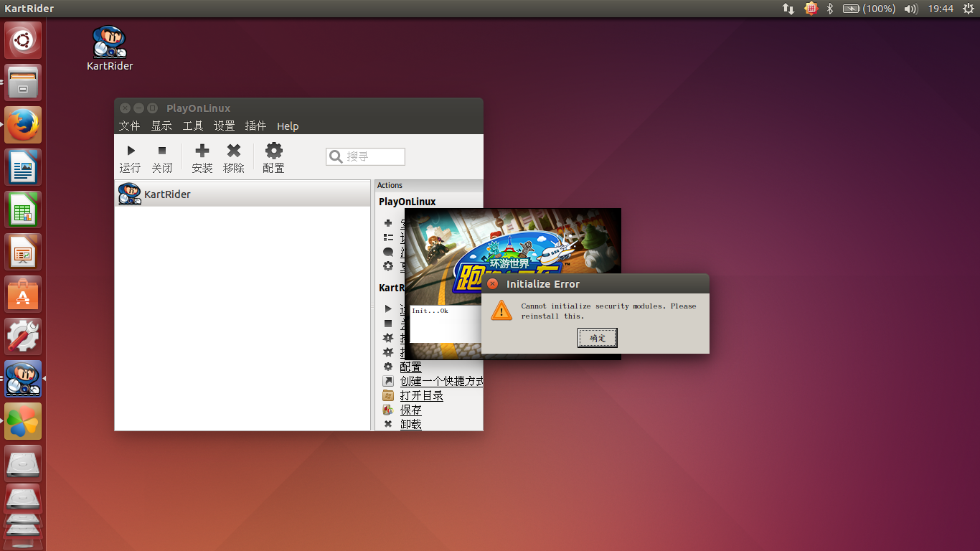Click the list icon under the PlayOnLinux heading
The width and height of the screenshot is (980, 551).
[388, 237]
